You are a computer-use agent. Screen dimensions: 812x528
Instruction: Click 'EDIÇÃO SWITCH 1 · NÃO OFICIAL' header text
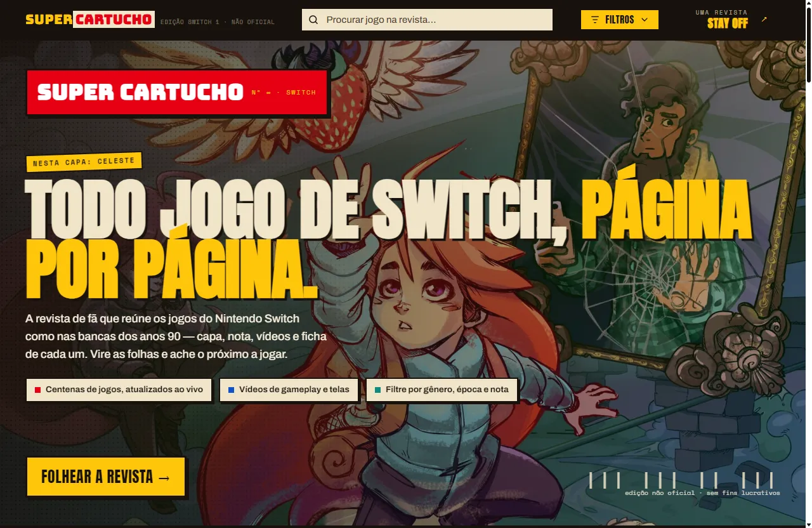click(218, 22)
